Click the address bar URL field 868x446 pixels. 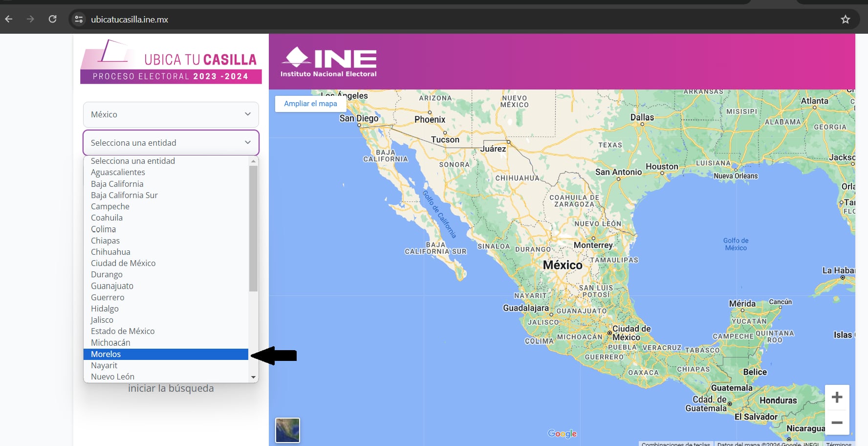tap(342, 20)
